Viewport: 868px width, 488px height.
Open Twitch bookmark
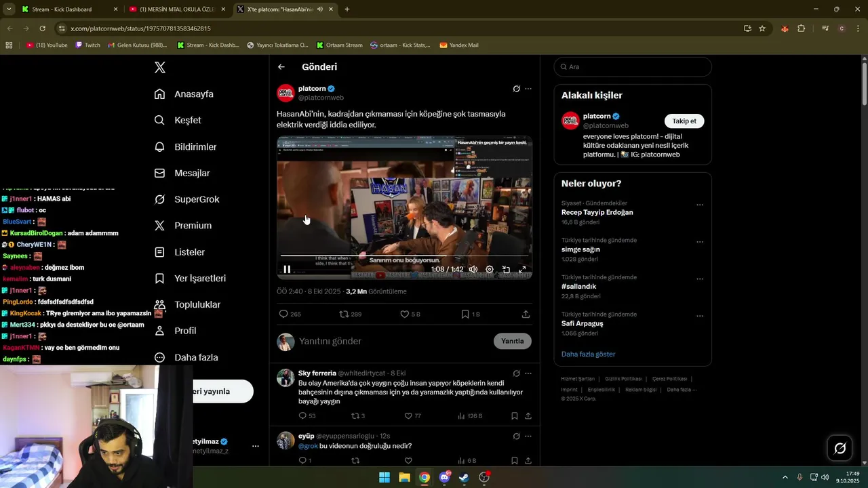click(x=87, y=45)
